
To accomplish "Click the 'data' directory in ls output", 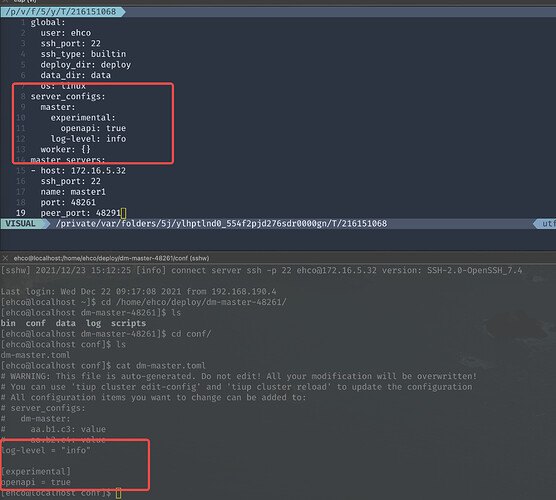I will pos(66,323).
